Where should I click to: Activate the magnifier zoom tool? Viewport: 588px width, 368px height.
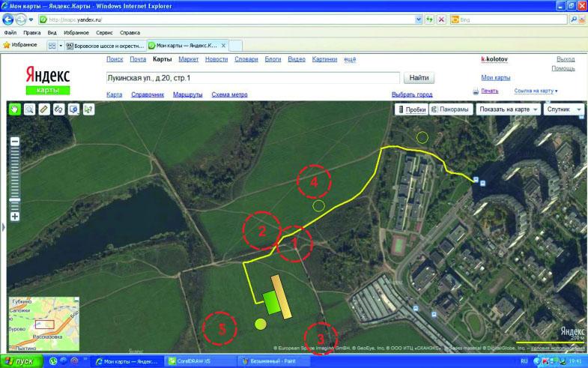click(x=29, y=109)
